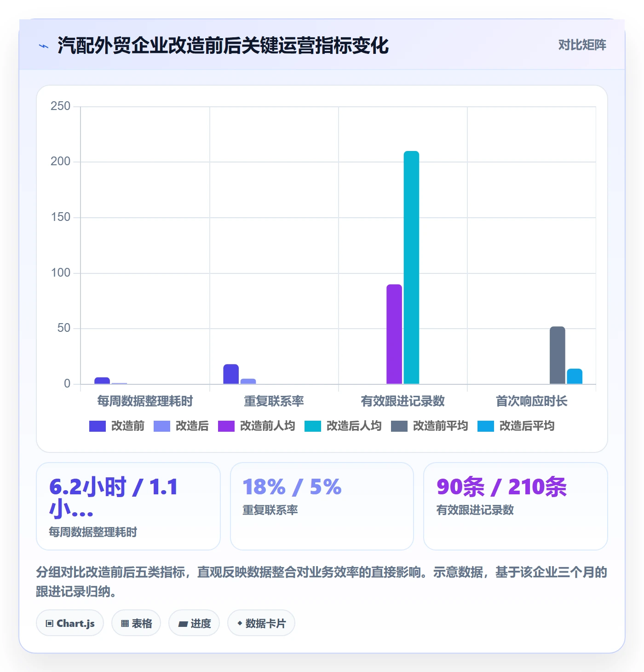
Task: Open the 6.2小时 / 1.1小... data card
Action: [128, 506]
